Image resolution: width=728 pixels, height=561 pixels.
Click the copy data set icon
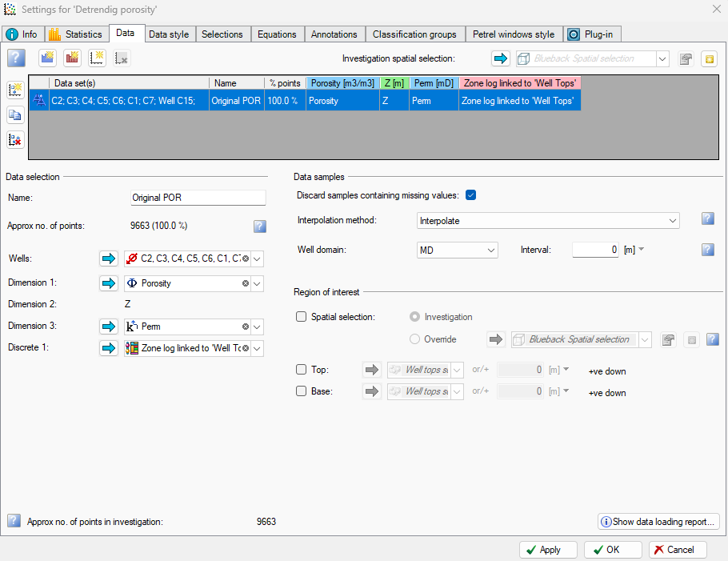15,114
